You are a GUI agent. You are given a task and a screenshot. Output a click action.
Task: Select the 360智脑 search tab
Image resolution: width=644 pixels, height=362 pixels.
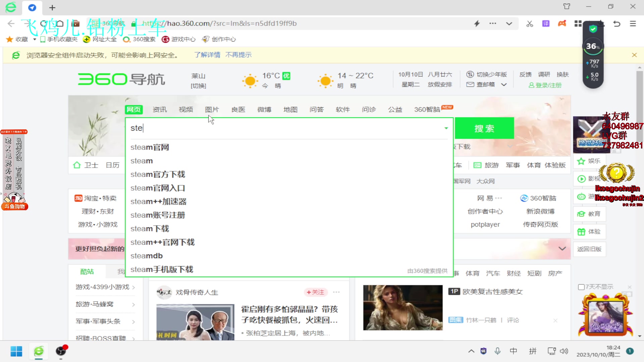tap(427, 110)
